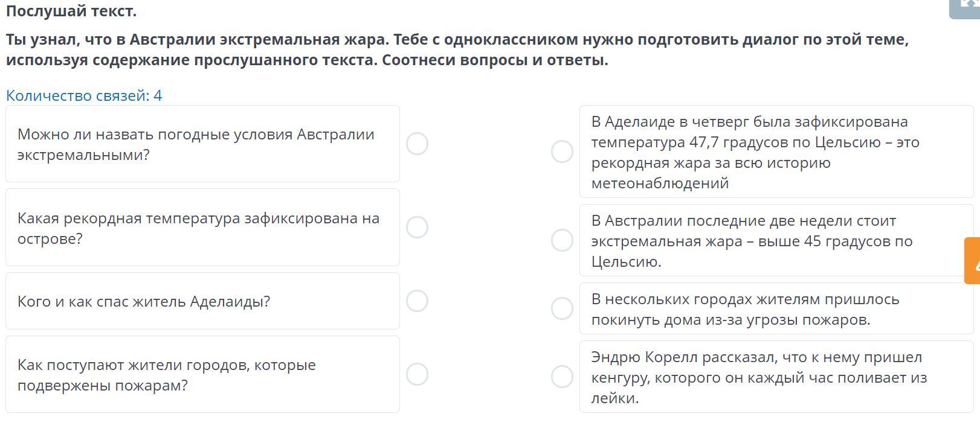Click connector circle for the Эндрю Корелл answer
The height and width of the screenshot is (440, 980).
click(x=562, y=377)
